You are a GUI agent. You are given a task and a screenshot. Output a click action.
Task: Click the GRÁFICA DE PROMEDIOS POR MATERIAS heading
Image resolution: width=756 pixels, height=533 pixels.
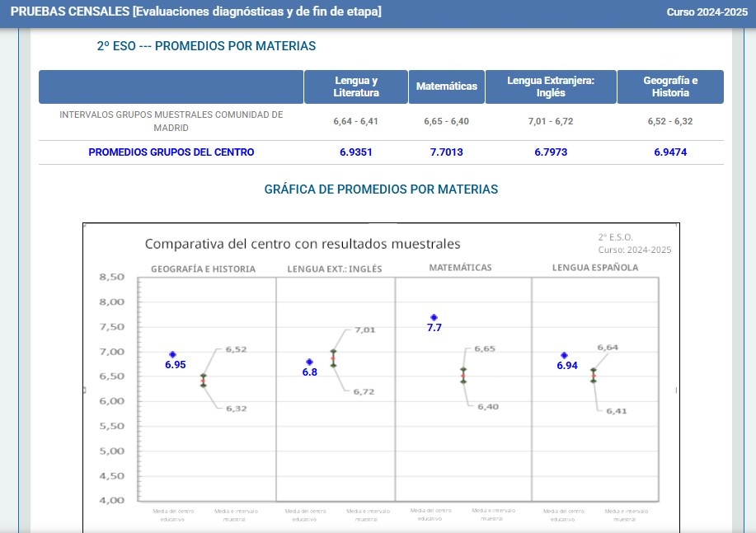click(x=381, y=189)
